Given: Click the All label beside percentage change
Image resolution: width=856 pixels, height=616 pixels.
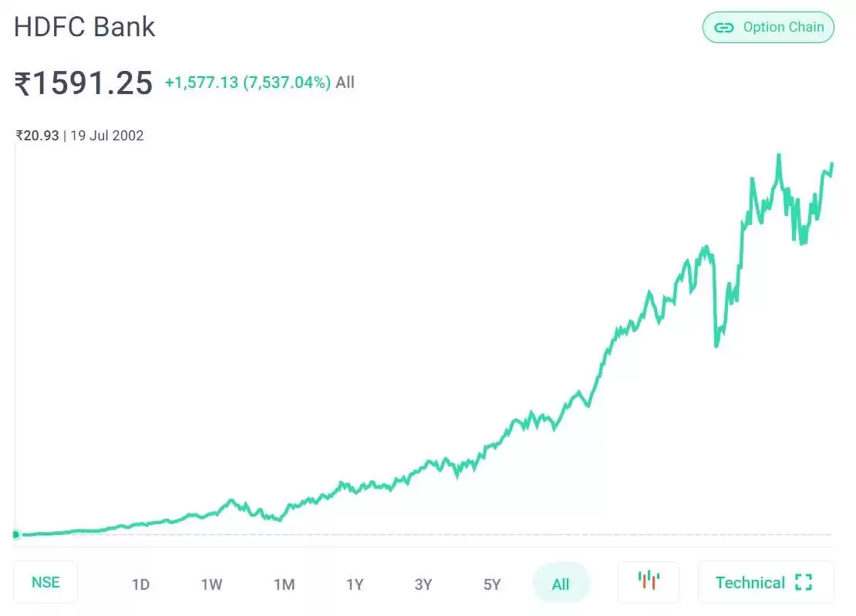Looking at the screenshot, I should point(345,82).
